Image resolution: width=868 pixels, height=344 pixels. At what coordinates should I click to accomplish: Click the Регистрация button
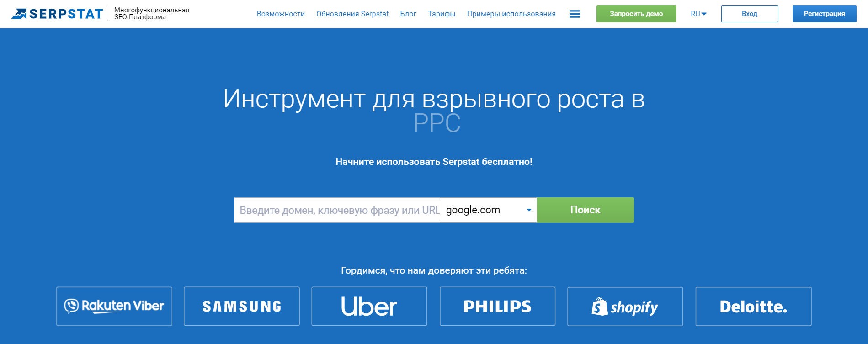[824, 14]
